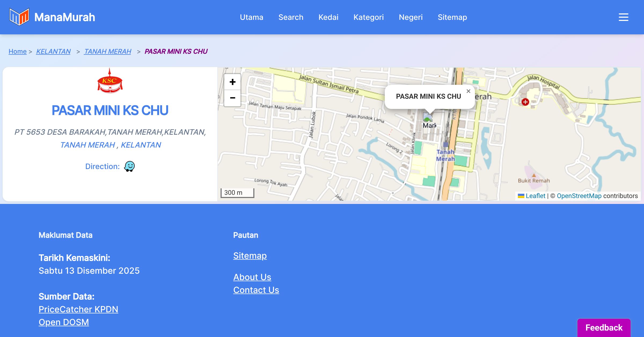Click the ManaMurah logo icon
The height and width of the screenshot is (337, 644).
[x=19, y=17]
